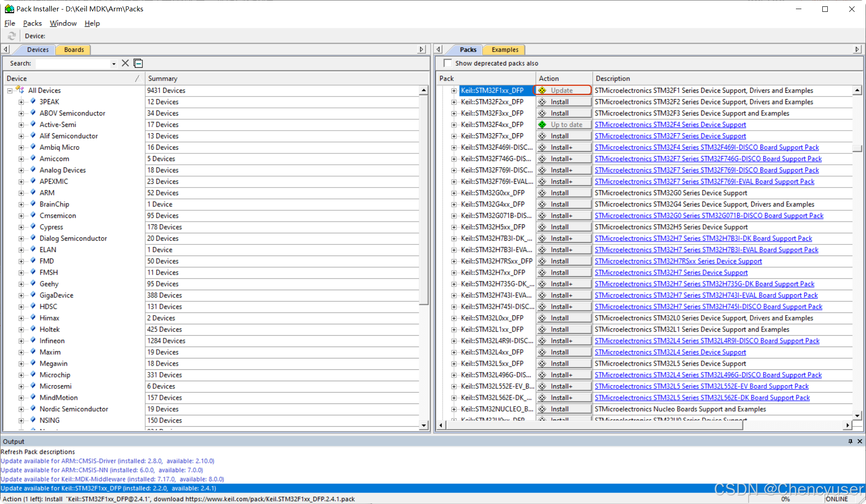The height and width of the screenshot is (504, 866).
Task: Click the refresh packs toolbar icon
Action: pos(12,36)
